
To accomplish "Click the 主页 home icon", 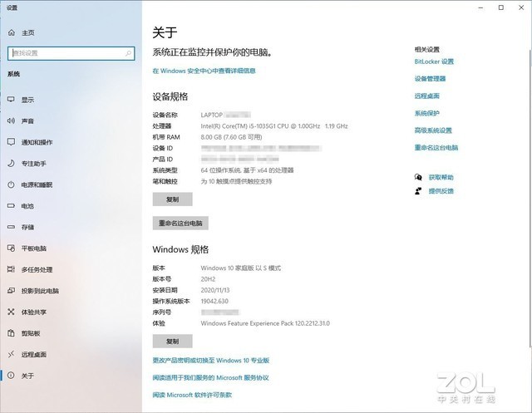I will 11,32.
